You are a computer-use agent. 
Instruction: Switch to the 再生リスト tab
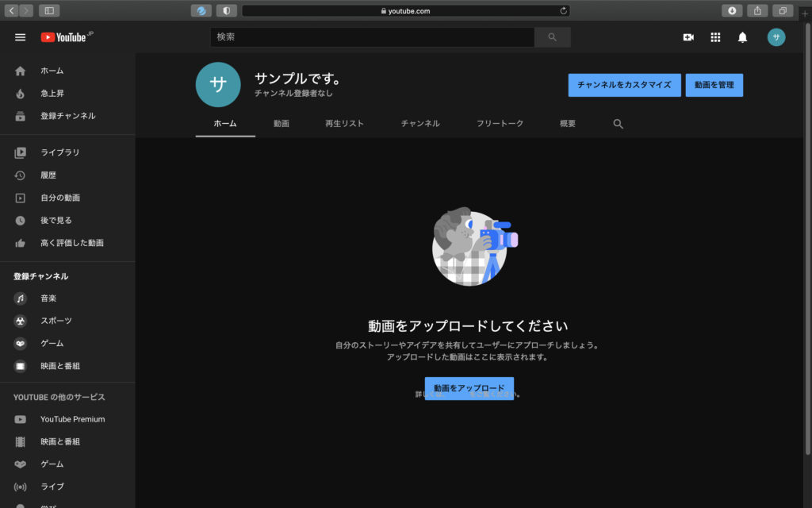344,124
